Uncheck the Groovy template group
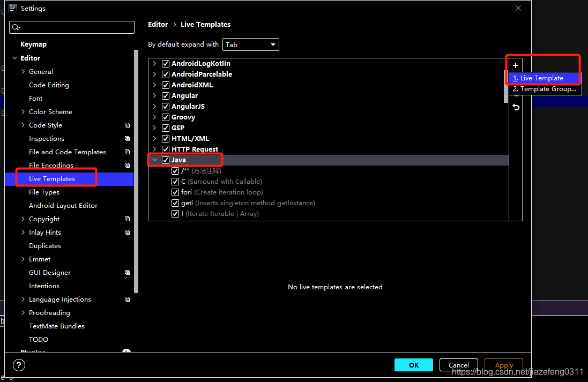 166,117
